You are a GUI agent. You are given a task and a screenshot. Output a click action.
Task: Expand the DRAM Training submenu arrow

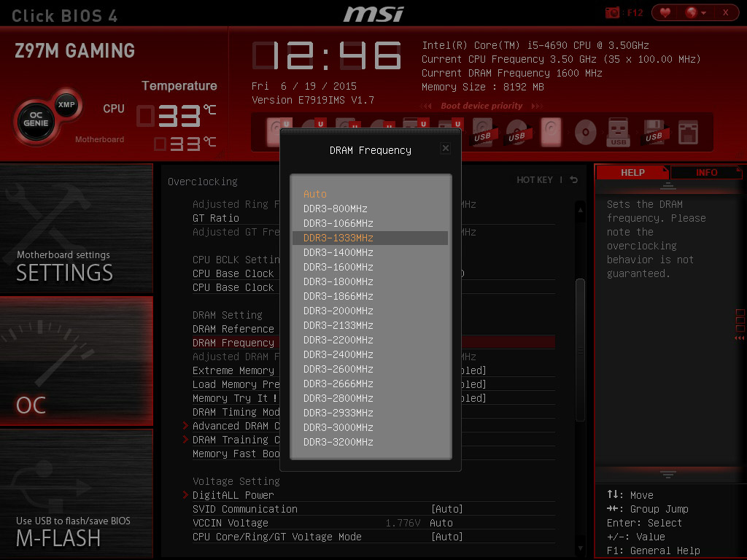pos(185,439)
